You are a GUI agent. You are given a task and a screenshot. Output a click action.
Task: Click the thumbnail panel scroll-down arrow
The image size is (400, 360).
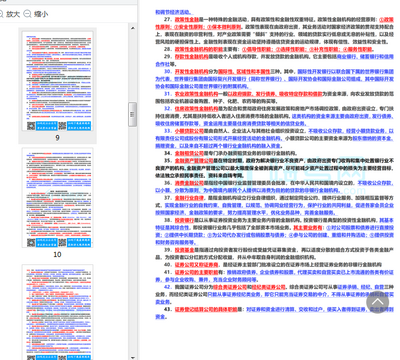coord(133,357)
